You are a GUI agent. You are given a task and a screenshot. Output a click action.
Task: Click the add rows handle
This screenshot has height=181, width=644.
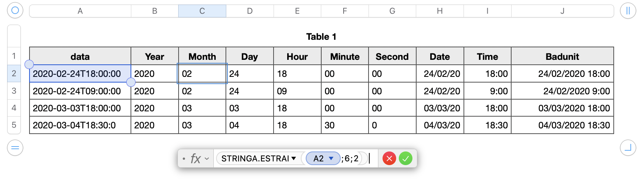pyautogui.click(x=15, y=148)
